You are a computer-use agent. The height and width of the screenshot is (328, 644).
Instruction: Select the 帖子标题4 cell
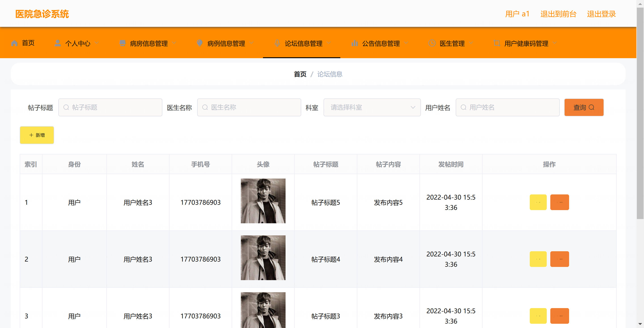point(326,259)
